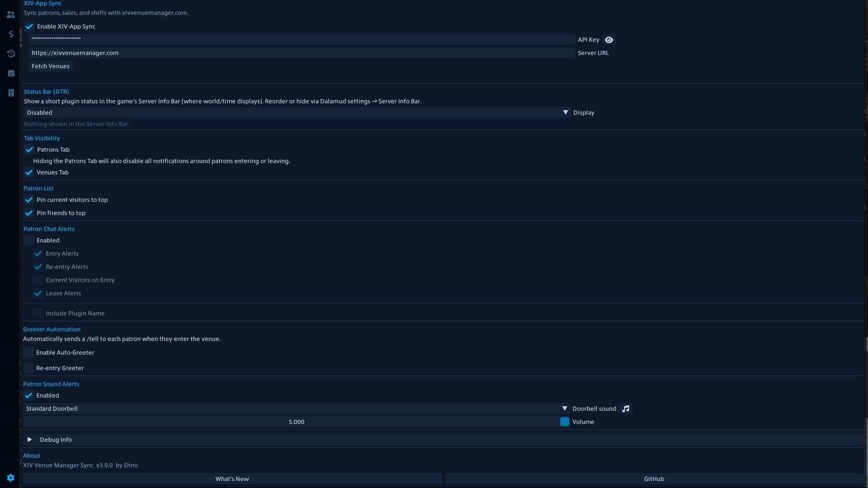Preview doorbell sound with music note icon
The image size is (868, 488).
tap(626, 408)
